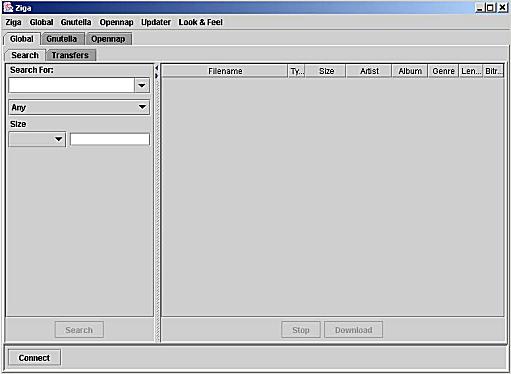The width and height of the screenshot is (511, 374).
Task: Click the Connect button
Action: coord(34,358)
